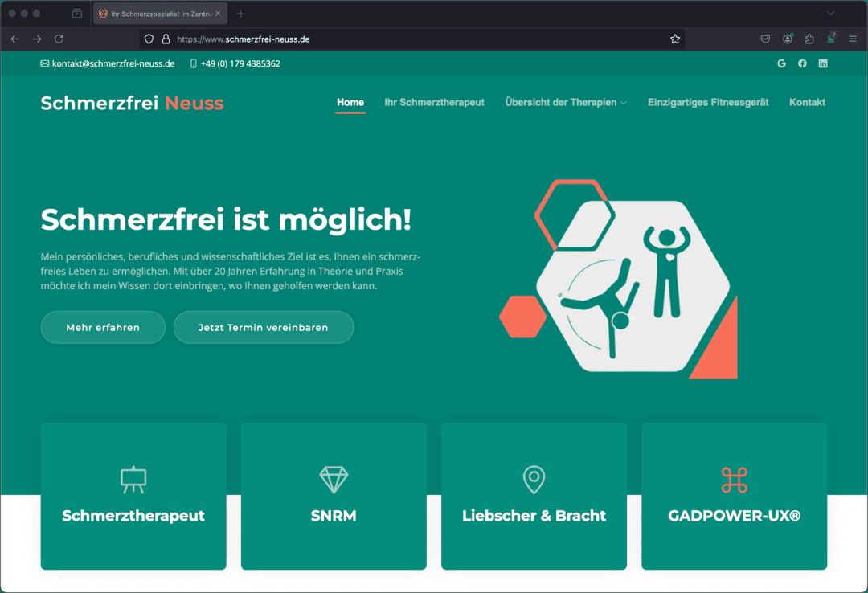Reload the page using the refresh icon

(59, 39)
